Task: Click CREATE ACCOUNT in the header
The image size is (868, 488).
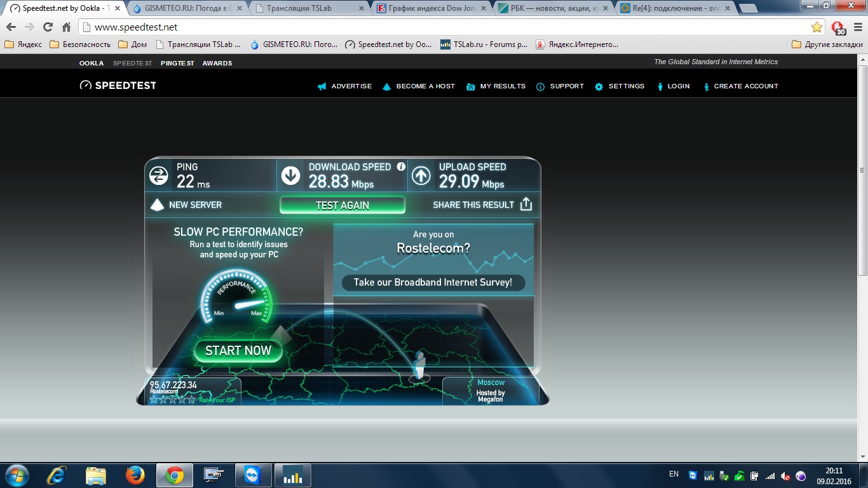Action: click(x=746, y=86)
